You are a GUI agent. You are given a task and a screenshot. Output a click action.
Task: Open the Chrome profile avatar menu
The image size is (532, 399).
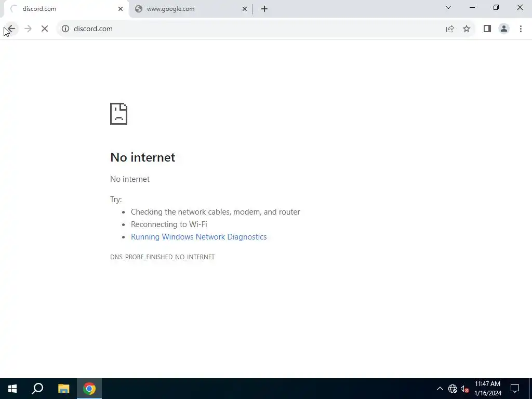504,29
